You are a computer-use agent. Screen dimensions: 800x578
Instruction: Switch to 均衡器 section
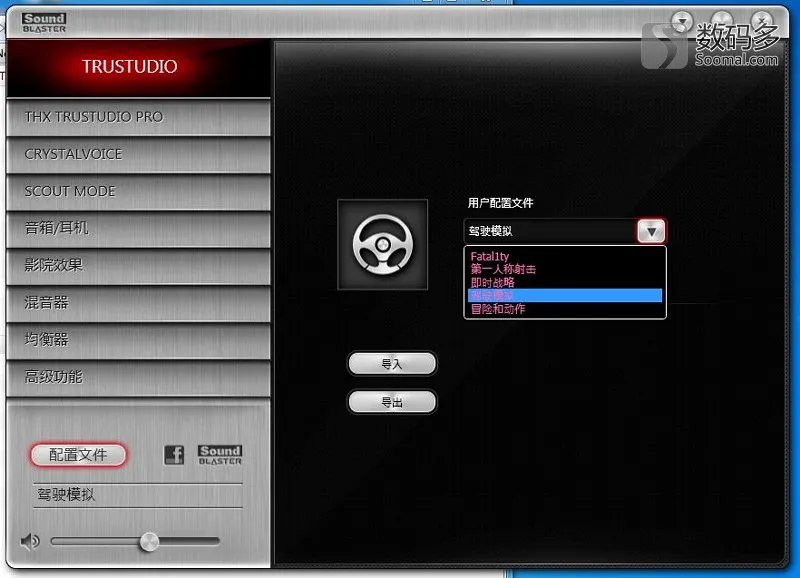138,340
